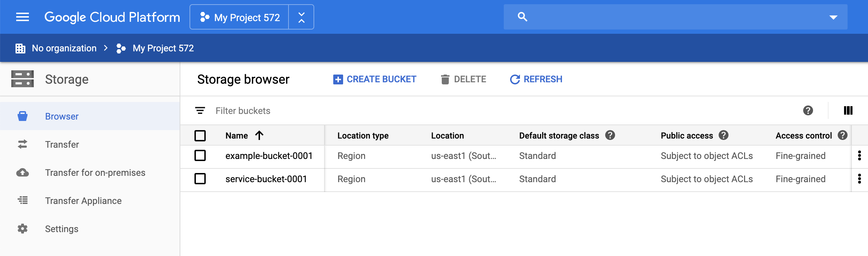Click the breadcrumb chevron separator
The height and width of the screenshot is (256, 868).
tap(106, 48)
